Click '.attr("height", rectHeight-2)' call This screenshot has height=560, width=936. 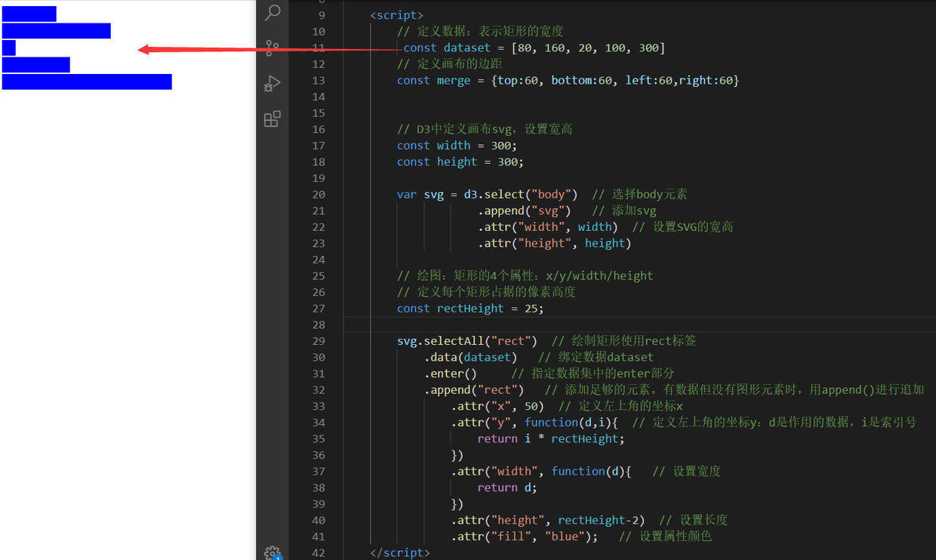pyautogui.click(x=548, y=520)
